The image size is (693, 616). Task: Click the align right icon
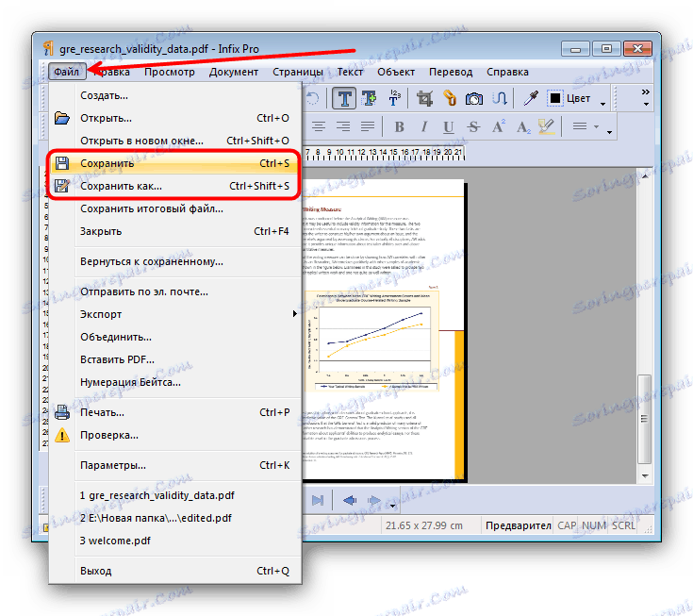click(343, 127)
